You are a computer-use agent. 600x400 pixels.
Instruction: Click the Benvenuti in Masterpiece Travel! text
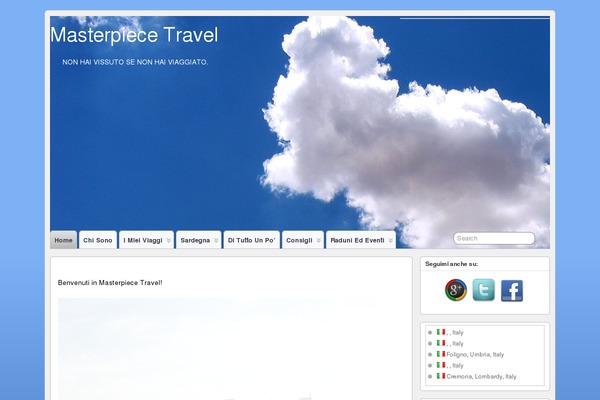[110, 282]
